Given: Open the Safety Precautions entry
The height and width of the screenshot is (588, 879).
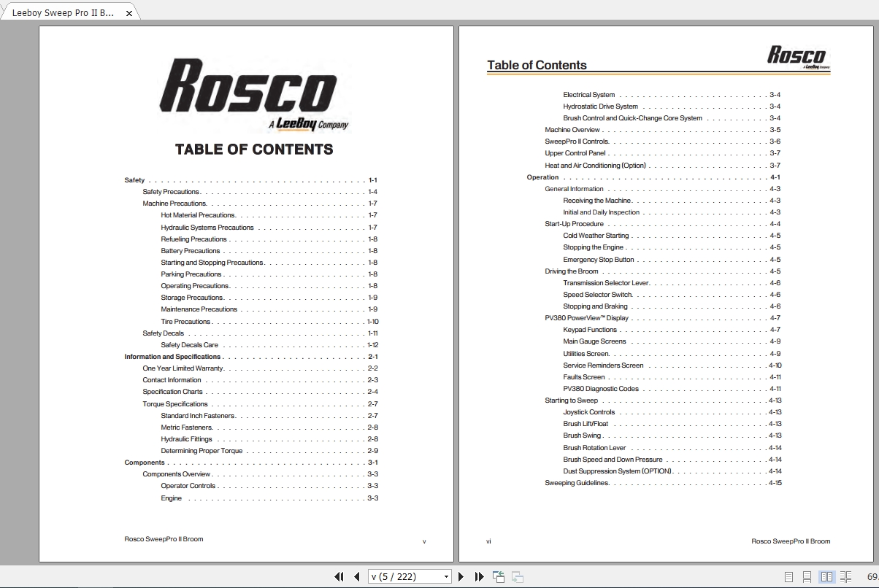Looking at the screenshot, I should pyautogui.click(x=261, y=192).
